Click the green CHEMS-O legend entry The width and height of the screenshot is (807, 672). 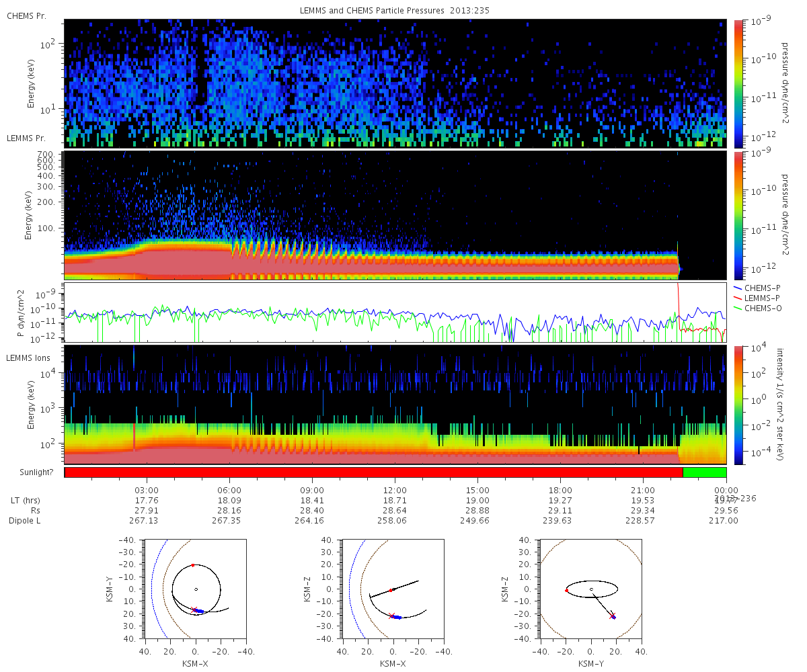tap(757, 308)
